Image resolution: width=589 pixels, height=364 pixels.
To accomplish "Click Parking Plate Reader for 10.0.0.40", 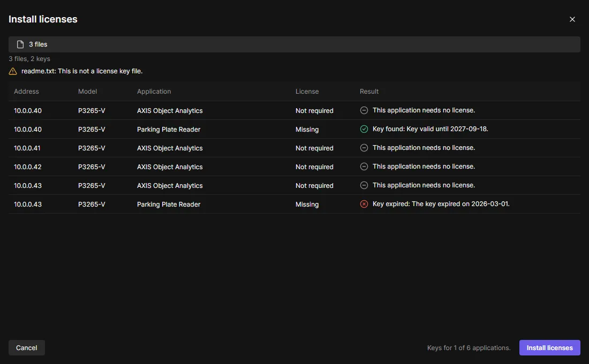I will 169,129.
